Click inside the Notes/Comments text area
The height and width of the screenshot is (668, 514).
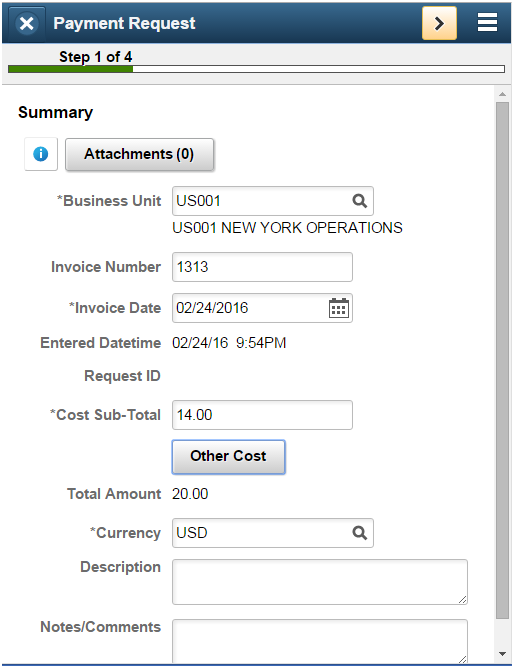coord(320,641)
